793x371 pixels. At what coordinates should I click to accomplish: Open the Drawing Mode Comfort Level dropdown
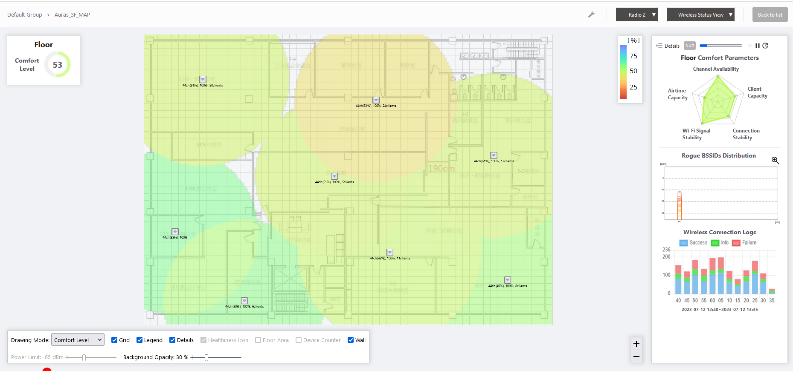click(x=78, y=340)
